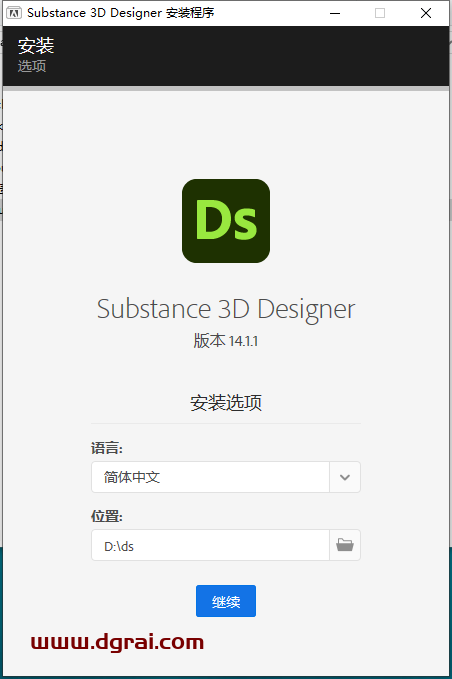Open folder browser for install location
The width and height of the screenshot is (452, 679).
click(345, 545)
